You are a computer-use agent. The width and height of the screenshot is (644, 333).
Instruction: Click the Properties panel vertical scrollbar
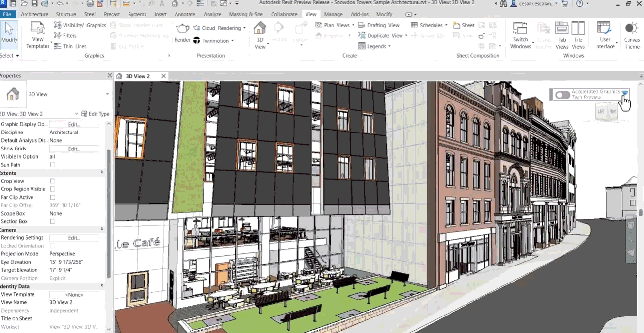pyautogui.click(x=109, y=214)
